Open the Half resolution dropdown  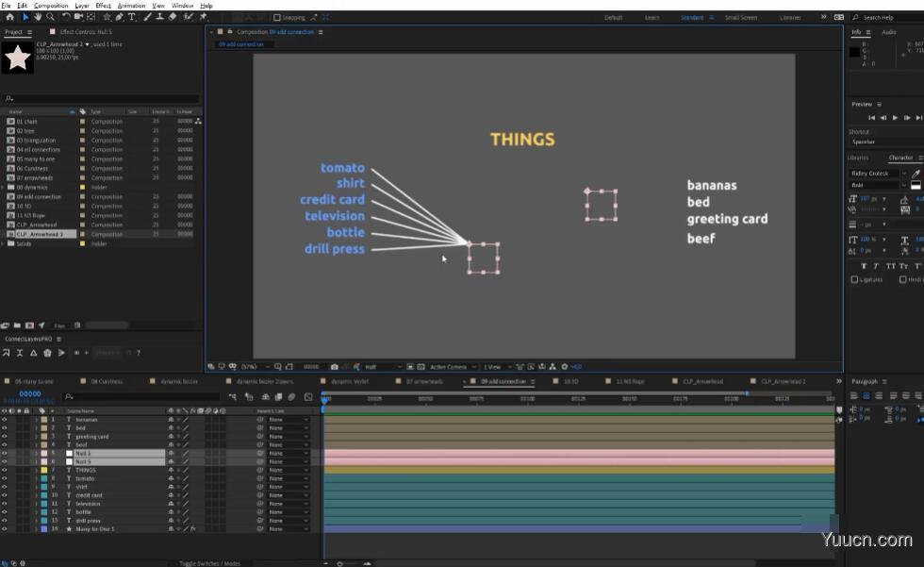[x=383, y=367]
